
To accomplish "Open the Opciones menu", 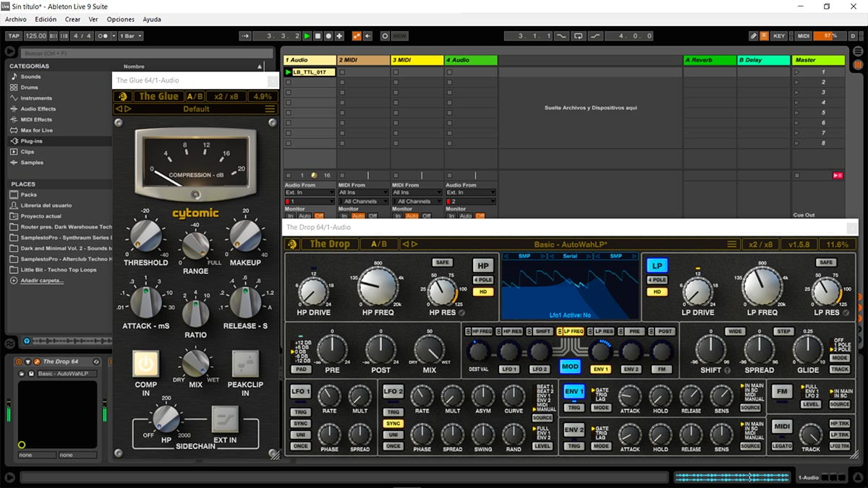I will (x=120, y=20).
